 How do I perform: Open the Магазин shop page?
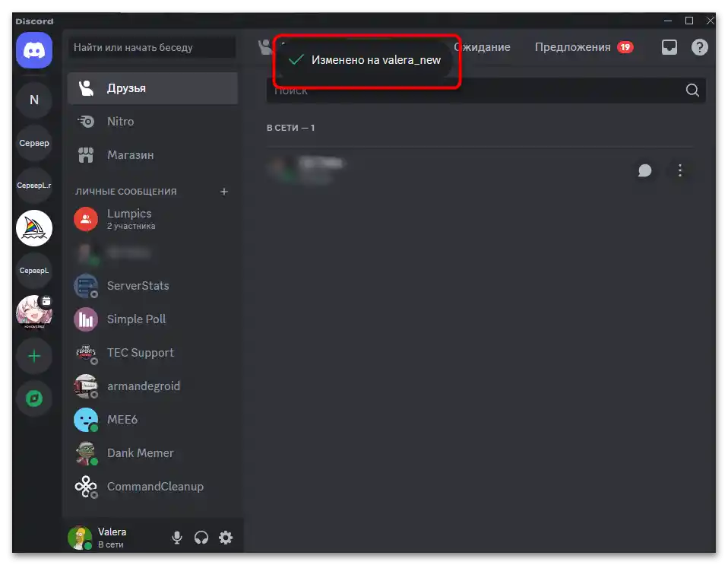pos(152,155)
